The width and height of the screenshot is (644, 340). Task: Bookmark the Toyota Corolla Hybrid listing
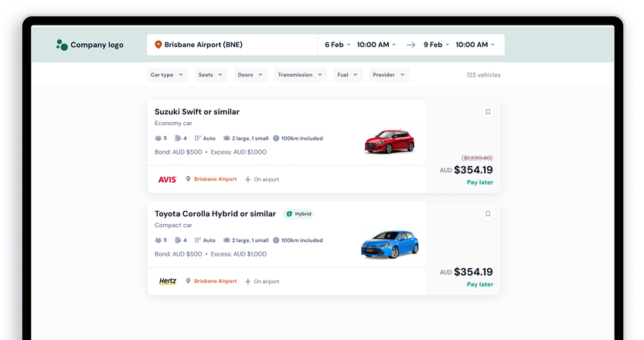pos(488,213)
